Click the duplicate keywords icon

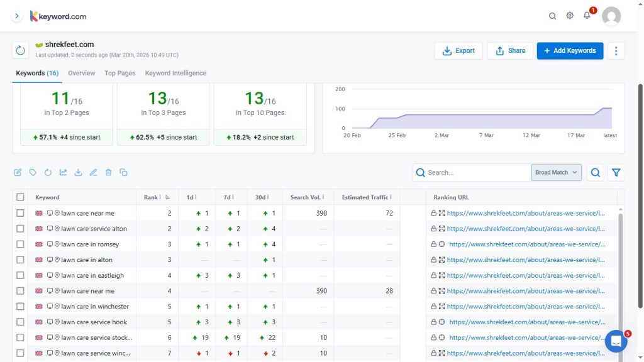(123, 172)
